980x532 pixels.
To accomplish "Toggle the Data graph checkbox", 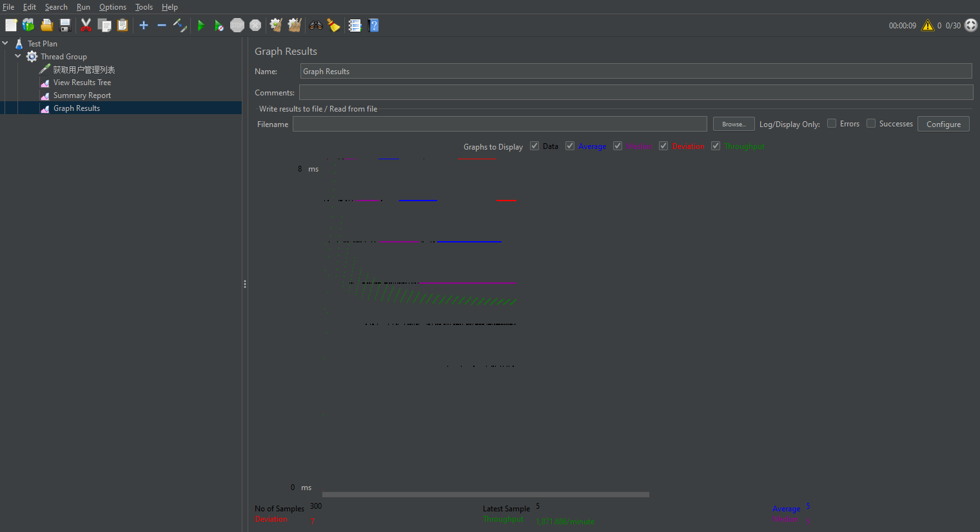I will coord(534,146).
